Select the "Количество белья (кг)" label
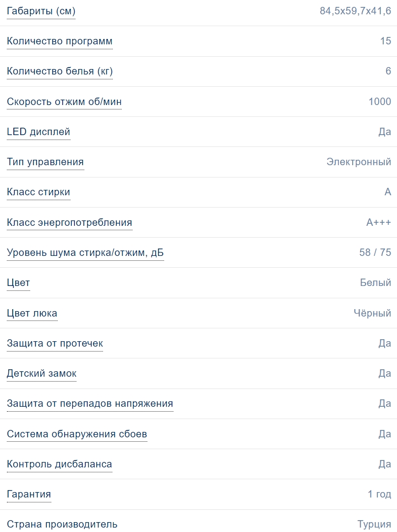This screenshot has width=397, height=532. click(60, 71)
